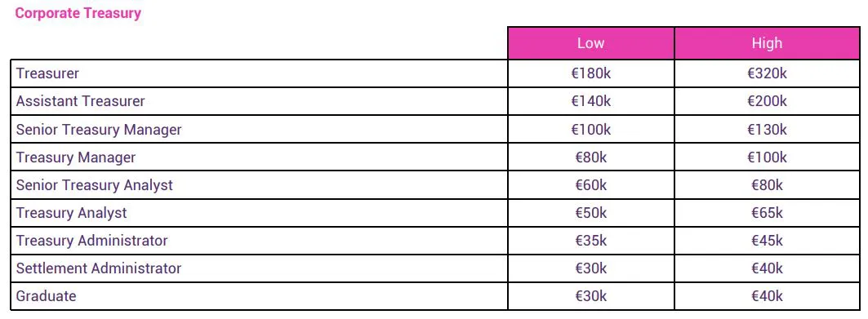The width and height of the screenshot is (868, 319).
Task: Click the €200k Assistant Treasurer cell
Action: (767, 101)
